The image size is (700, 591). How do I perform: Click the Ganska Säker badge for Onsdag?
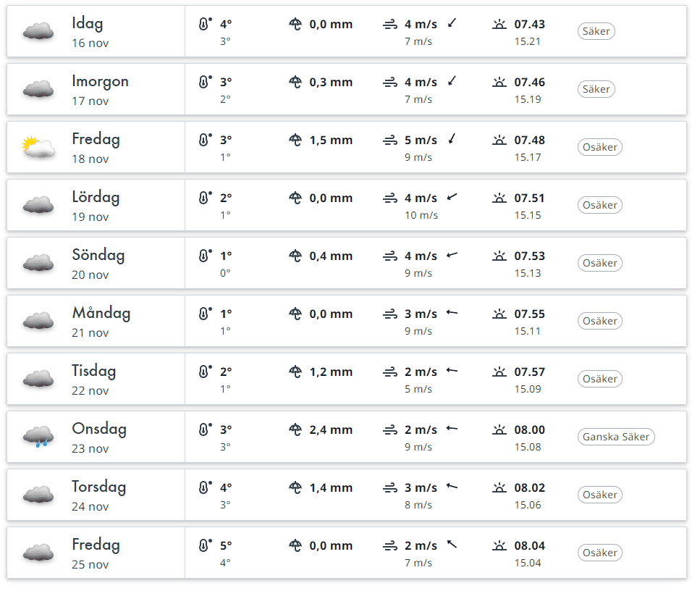616,437
